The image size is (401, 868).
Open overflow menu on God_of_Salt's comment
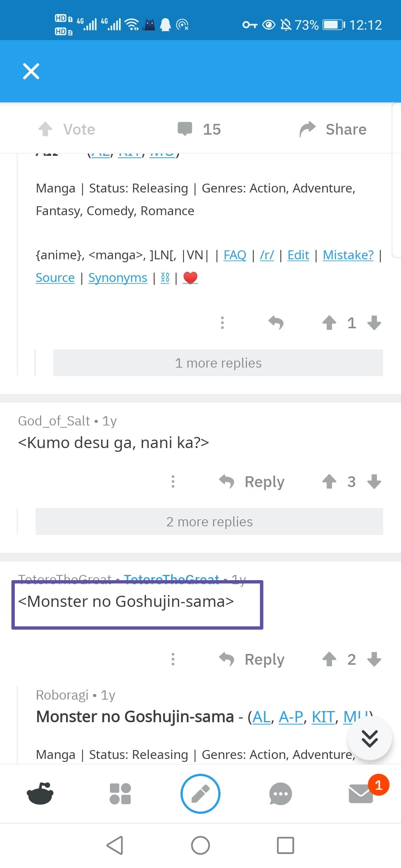pos(173,481)
